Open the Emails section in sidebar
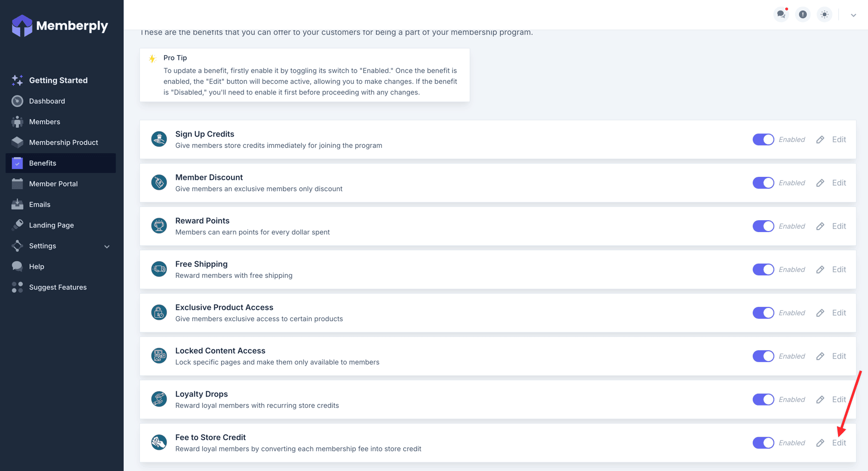This screenshot has width=868, height=471. (x=39, y=204)
